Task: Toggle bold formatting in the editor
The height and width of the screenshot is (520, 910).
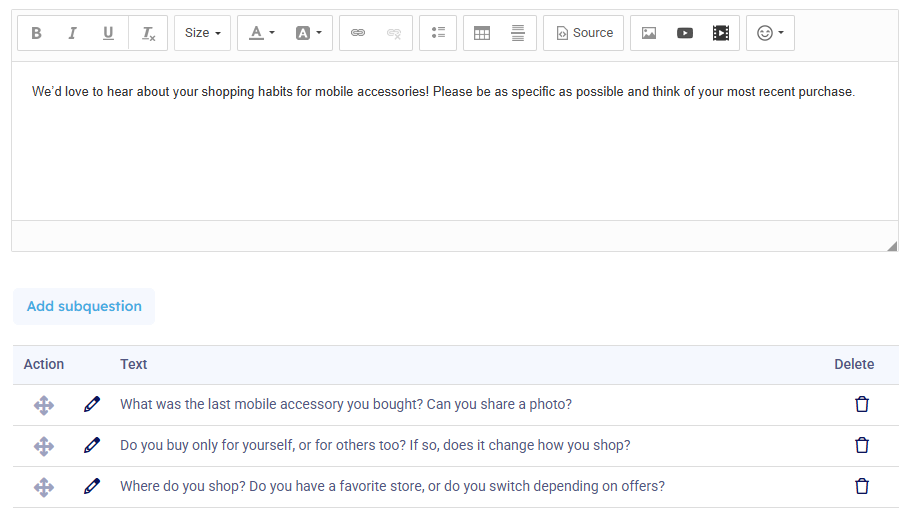Action: [36, 33]
